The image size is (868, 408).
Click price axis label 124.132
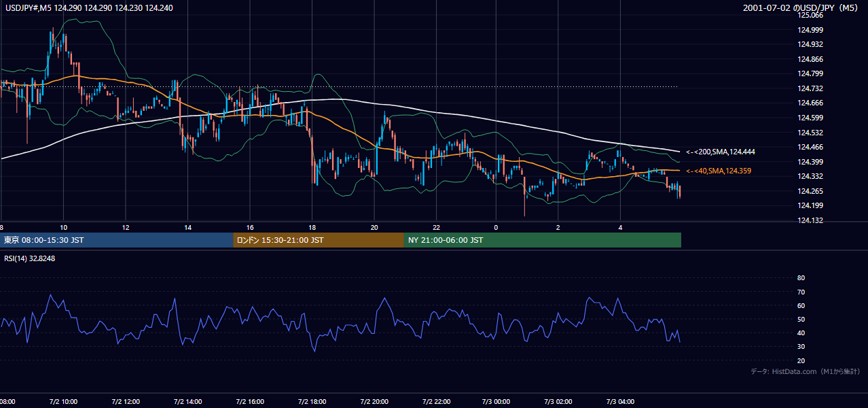[812, 220]
